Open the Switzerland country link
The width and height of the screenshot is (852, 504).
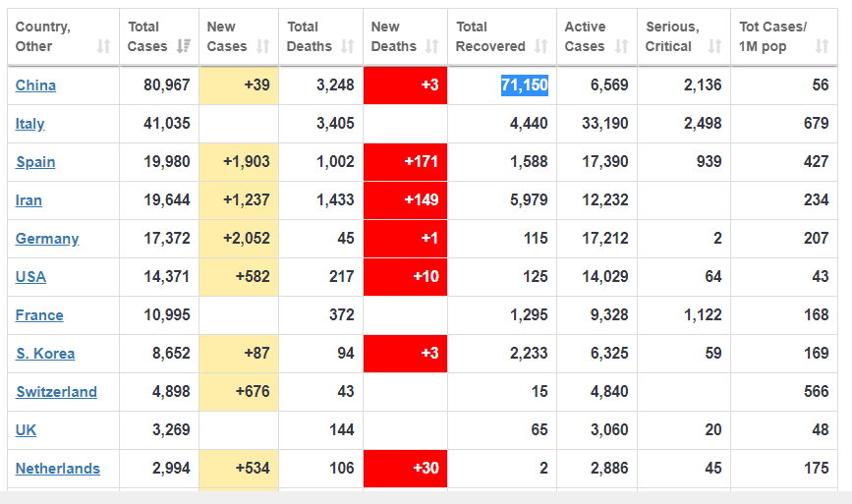56,392
